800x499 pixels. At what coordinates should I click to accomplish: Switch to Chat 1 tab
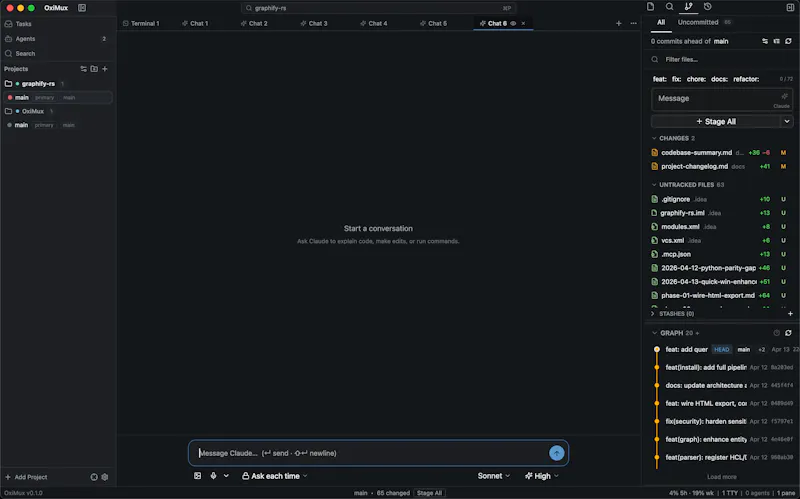coord(195,23)
